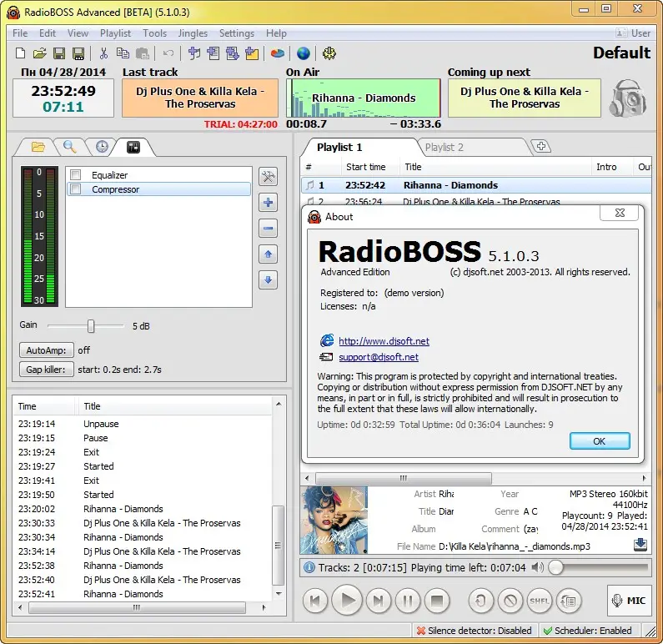
Task: Click the AutoAmp button
Action: click(x=47, y=350)
